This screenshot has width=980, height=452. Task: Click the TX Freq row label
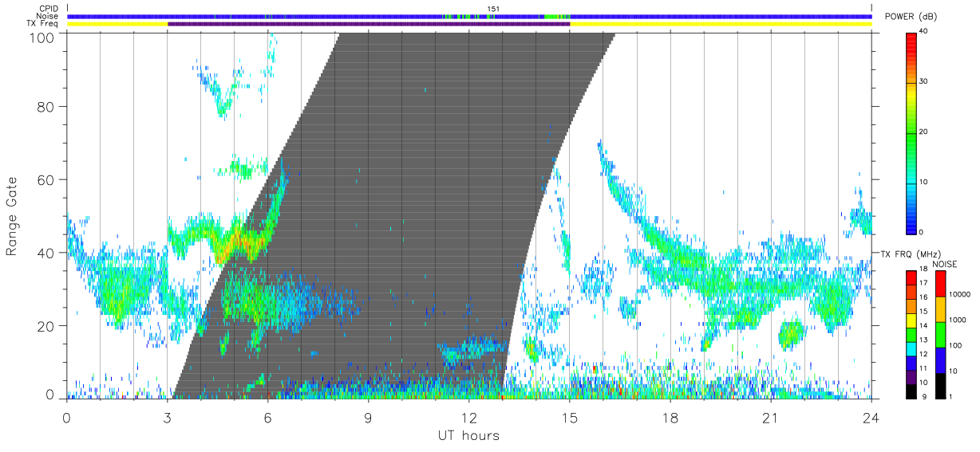[42, 24]
